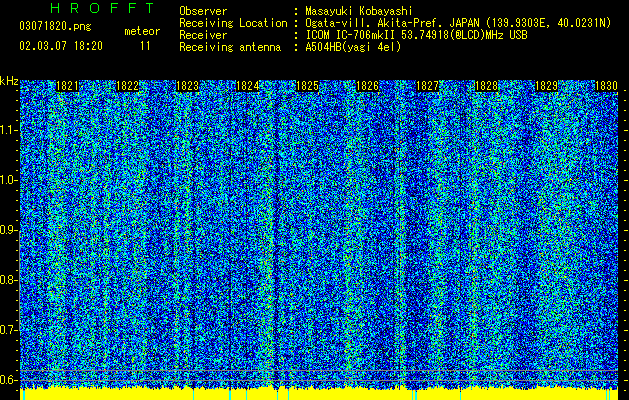This screenshot has height=400, width=629.
Task: Click the 1828 time marker
Action: (487, 86)
